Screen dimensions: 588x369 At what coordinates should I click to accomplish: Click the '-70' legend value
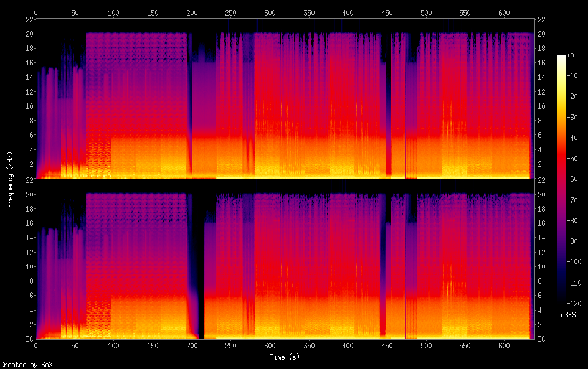[x=572, y=200]
